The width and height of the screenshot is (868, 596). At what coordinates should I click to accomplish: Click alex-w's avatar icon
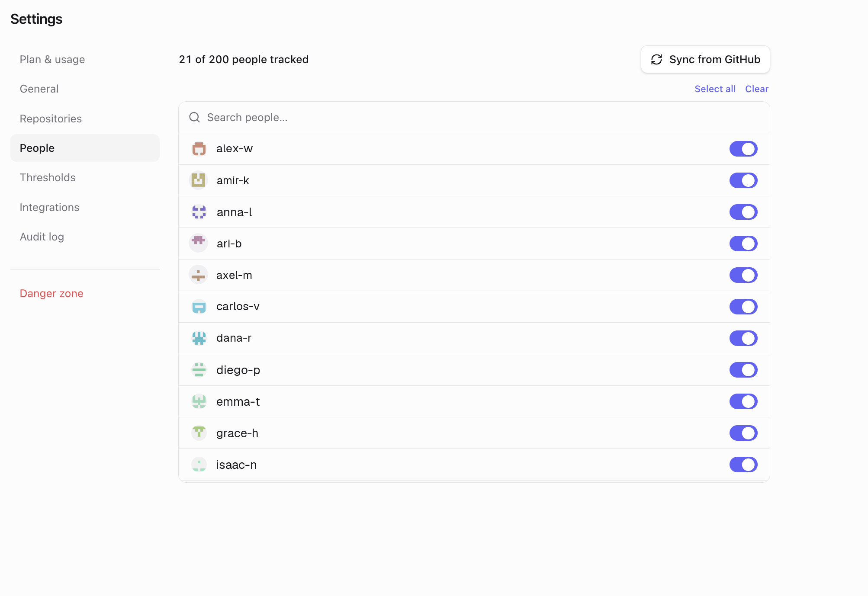coord(199,149)
